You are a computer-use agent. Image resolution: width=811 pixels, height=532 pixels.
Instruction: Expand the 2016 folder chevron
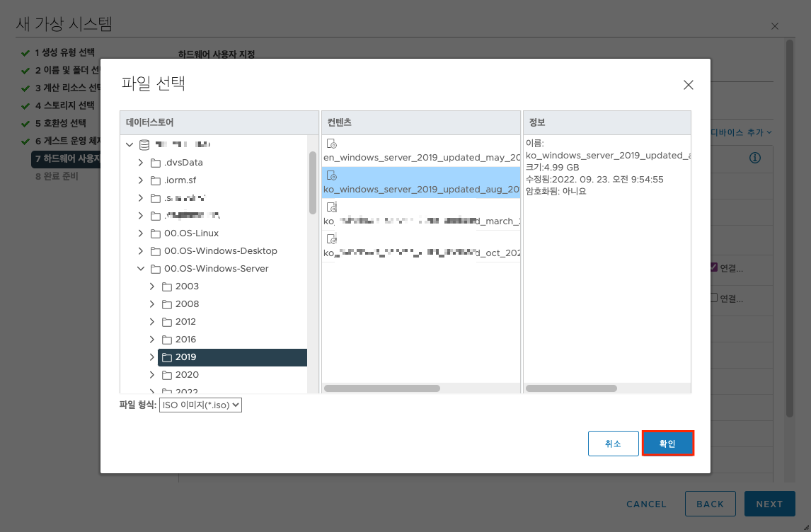pyautogui.click(x=152, y=340)
